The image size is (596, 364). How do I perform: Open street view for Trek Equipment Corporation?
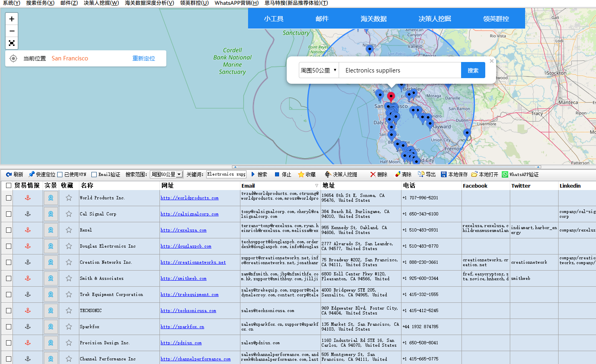coord(51,294)
